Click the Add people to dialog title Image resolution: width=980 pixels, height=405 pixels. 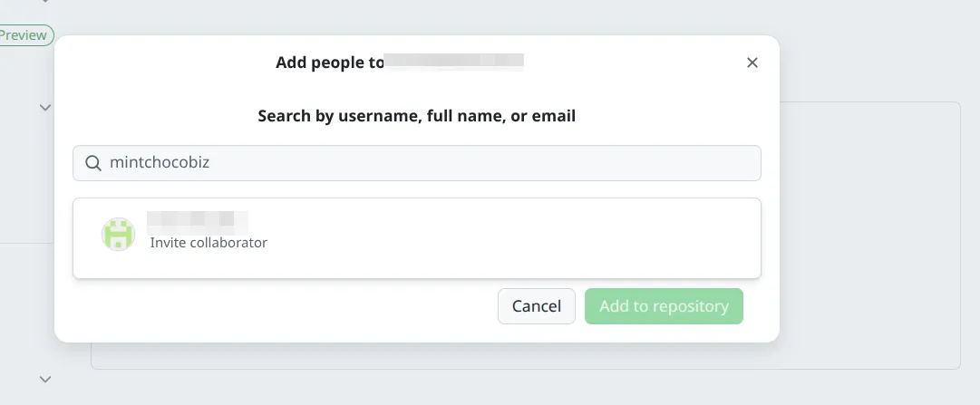tap(330, 63)
